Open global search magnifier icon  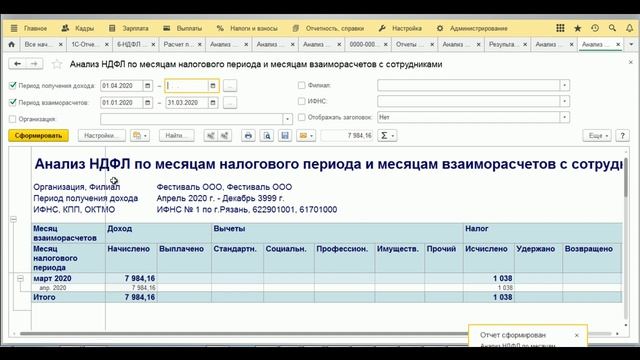click(612, 28)
